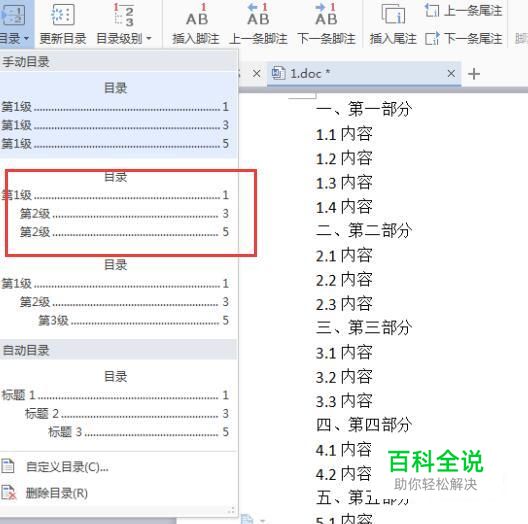528x524 pixels.
Task: Click heading 一、第一部分 in document
Action: pyautogui.click(x=364, y=109)
